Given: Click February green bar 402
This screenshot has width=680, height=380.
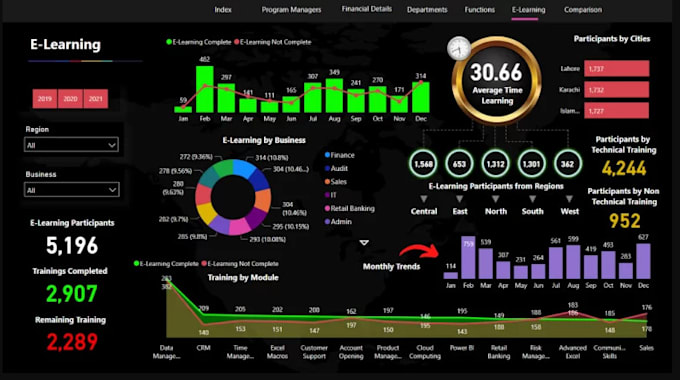Looking at the screenshot, I should [205, 89].
